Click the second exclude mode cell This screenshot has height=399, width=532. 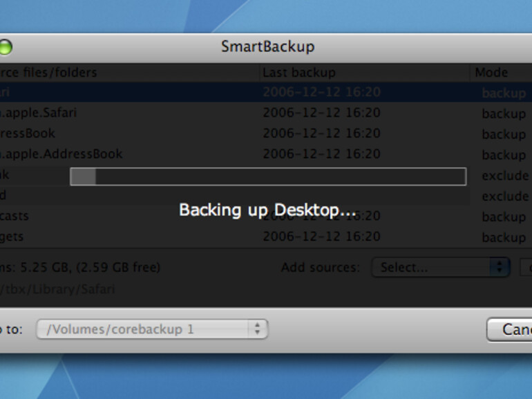point(505,196)
